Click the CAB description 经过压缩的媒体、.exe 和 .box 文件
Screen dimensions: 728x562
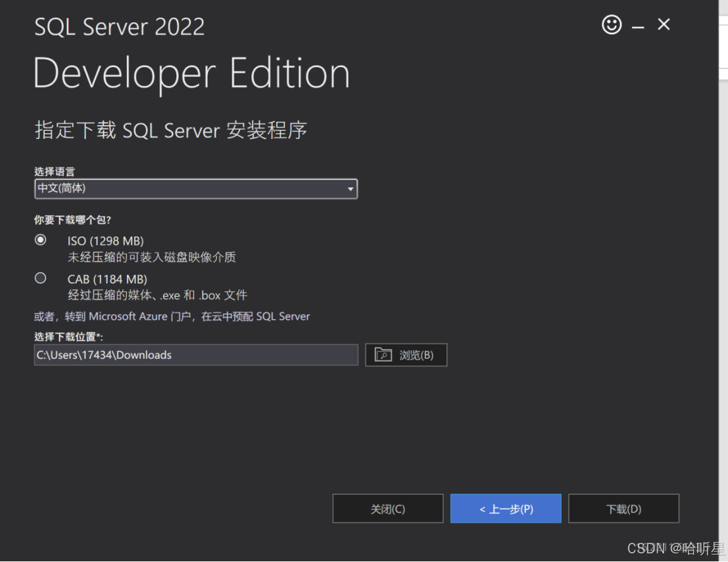[x=157, y=295]
